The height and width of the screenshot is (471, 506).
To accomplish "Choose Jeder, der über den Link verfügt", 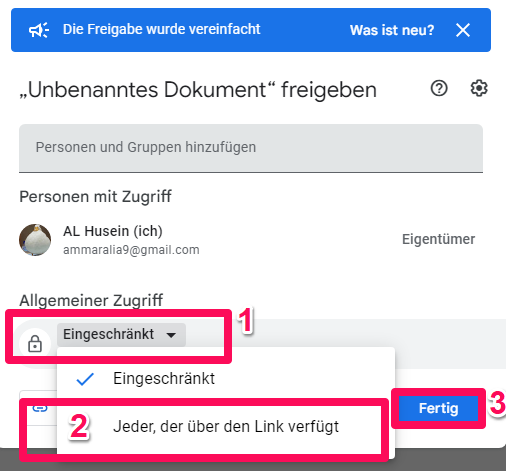I will coord(226,427).
